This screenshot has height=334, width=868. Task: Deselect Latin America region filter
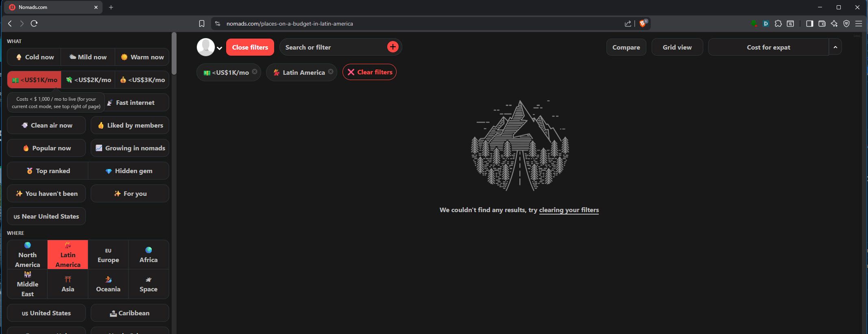(x=68, y=255)
